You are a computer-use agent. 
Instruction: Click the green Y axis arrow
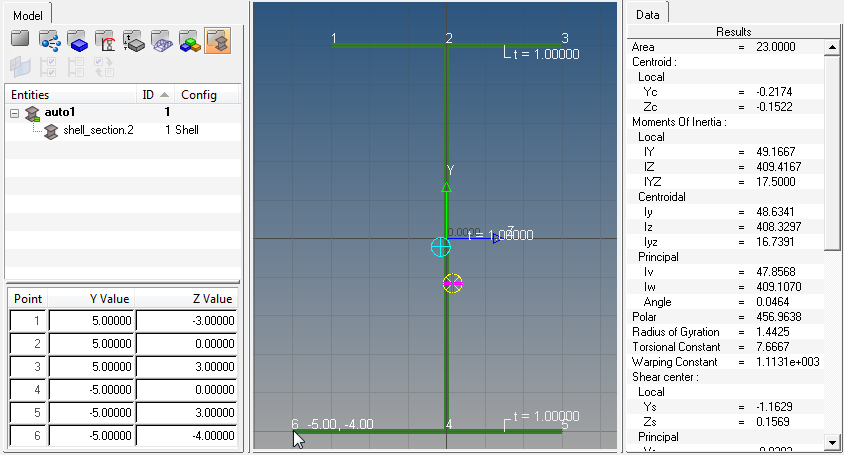pos(446,187)
